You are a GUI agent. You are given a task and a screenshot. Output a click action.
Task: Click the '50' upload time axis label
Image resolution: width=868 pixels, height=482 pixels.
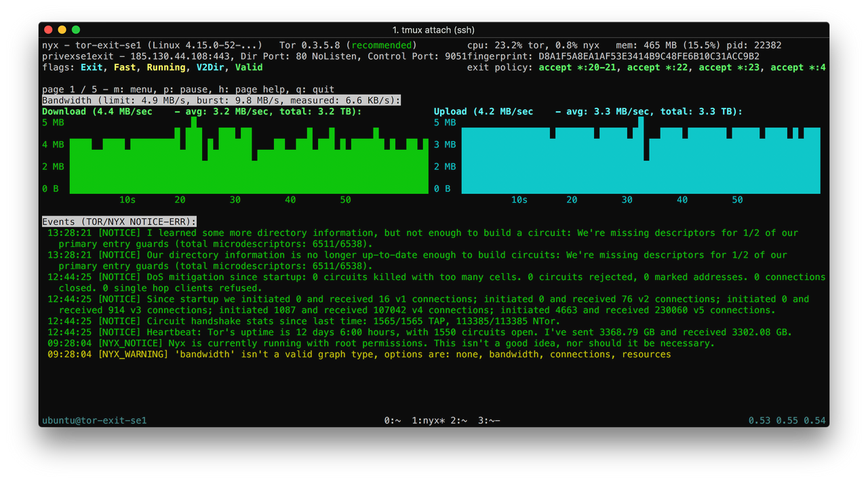coord(737,199)
